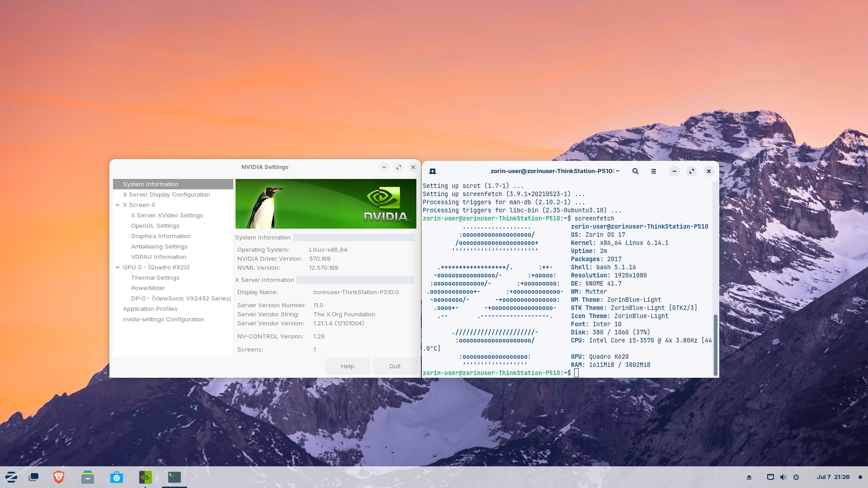Open the power icon in system tray
The image size is (868, 488).
point(796,477)
